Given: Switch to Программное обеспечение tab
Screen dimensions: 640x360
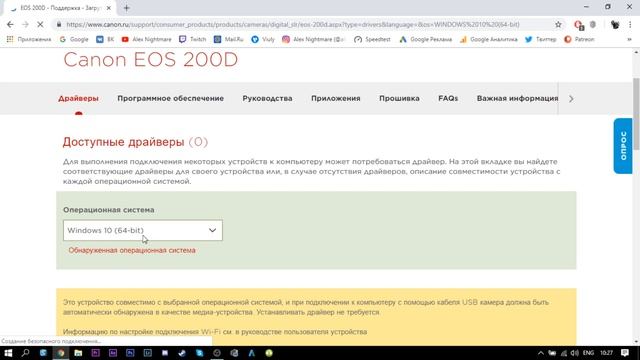Looking at the screenshot, I should pos(171,98).
